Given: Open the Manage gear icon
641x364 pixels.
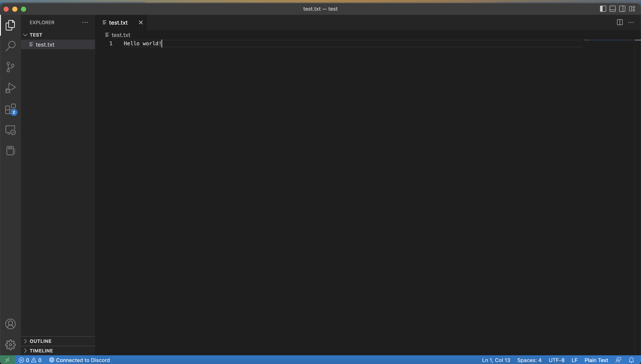Looking at the screenshot, I should pos(10,345).
